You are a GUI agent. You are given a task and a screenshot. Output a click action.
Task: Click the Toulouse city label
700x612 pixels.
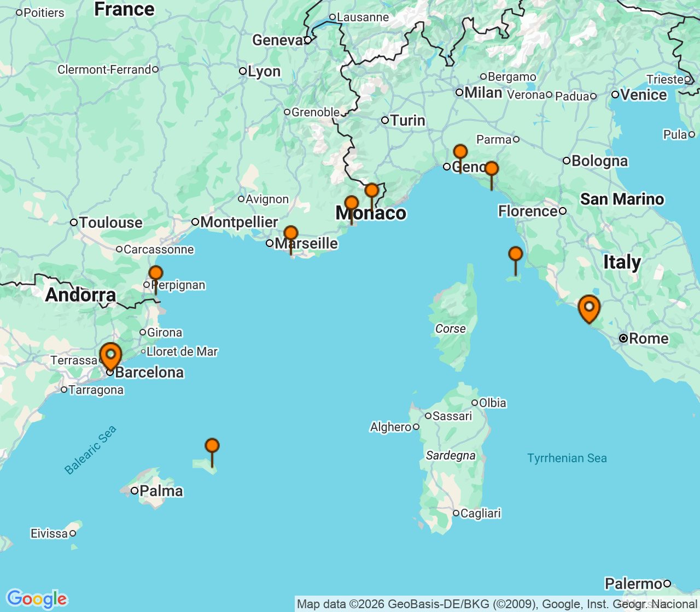(x=111, y=222)
